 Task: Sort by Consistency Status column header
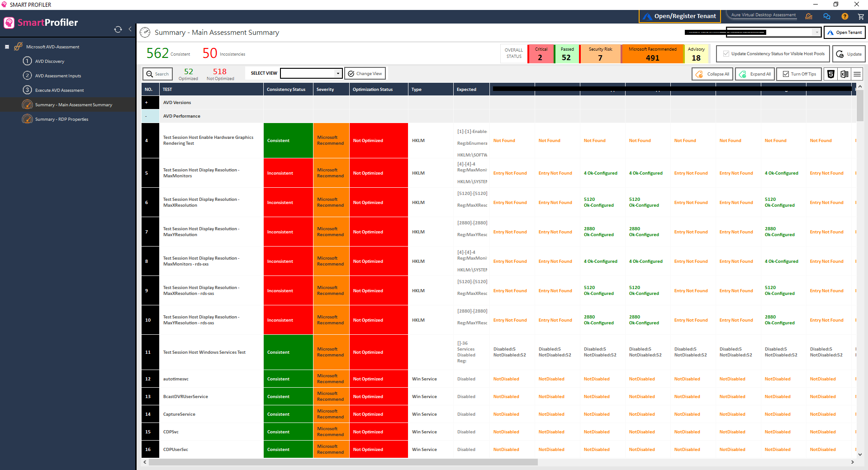(x=288, y=90)
